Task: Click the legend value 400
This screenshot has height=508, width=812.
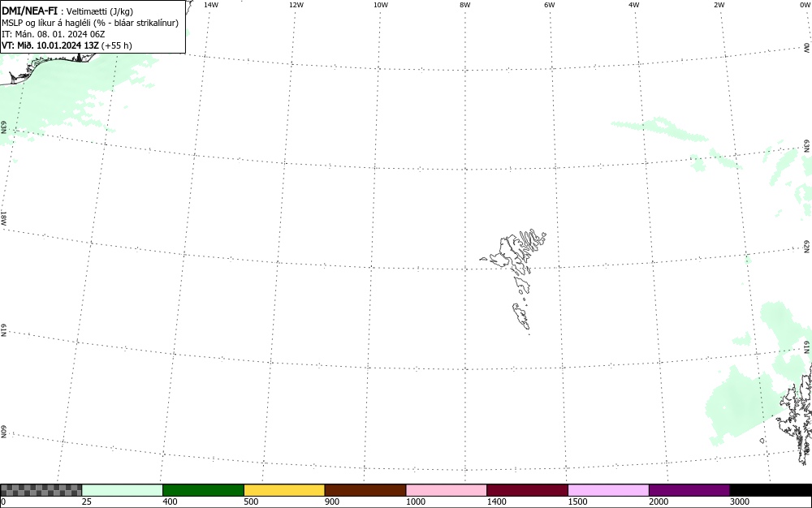Action: [170, 502]
